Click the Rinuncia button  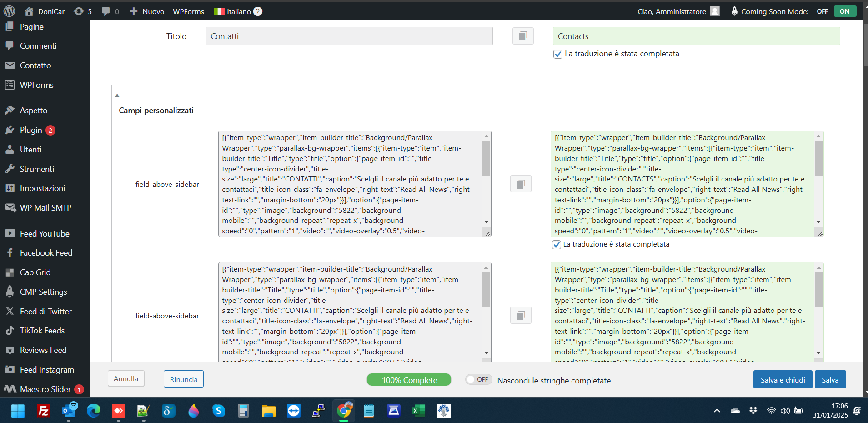(184, 379)
